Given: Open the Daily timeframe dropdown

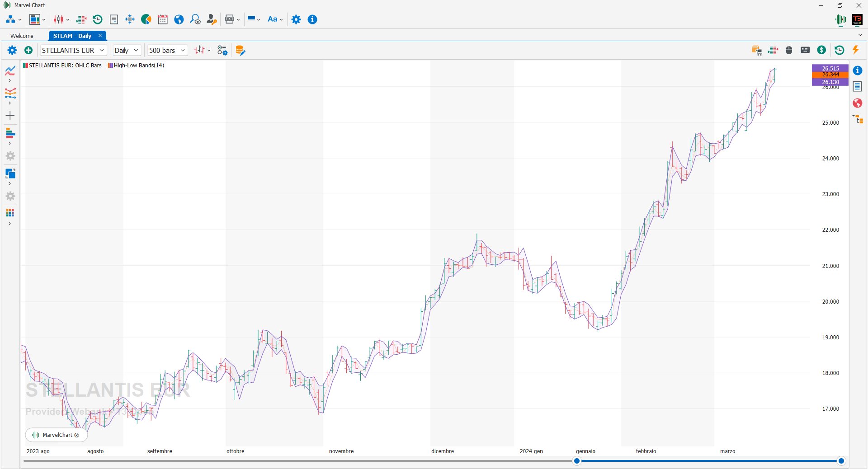Looking at the screenshot, I should pyautogui.click(x=127, y=51).
